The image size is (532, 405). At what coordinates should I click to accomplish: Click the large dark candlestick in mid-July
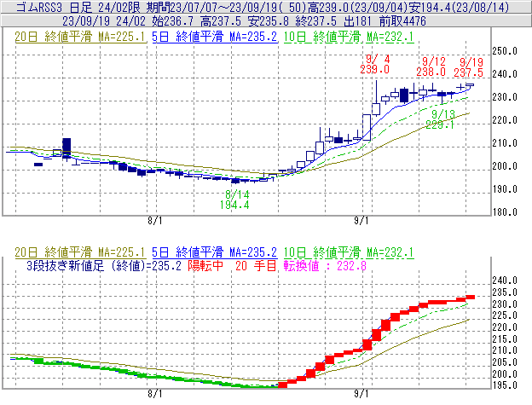[66, 148]
